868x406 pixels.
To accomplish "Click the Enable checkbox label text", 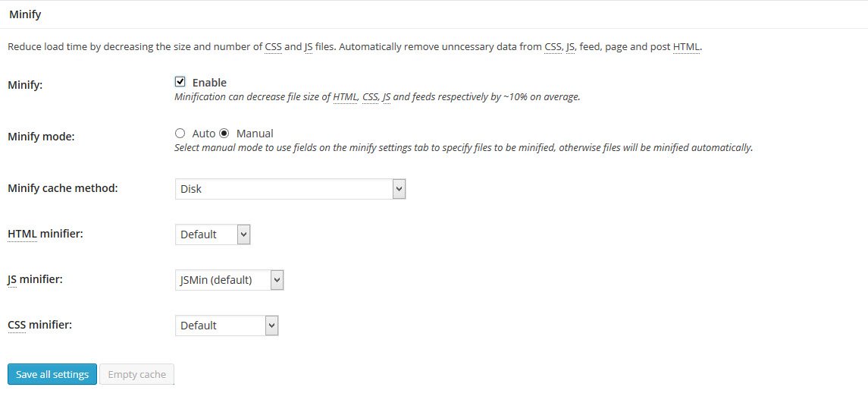I will 209,83.
